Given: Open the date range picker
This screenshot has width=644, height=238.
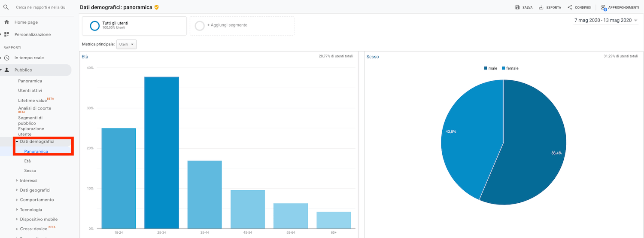Looking at the screenshot, I should tap(605, 20).
